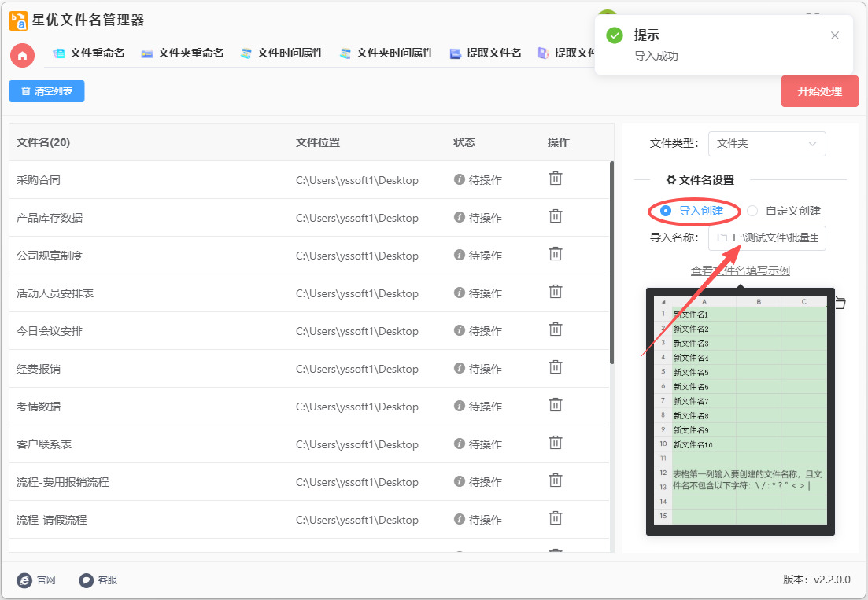Click status info icon for 经费报销
The height and width of the screenshot is (600, 868).
[x=459, y=368]
